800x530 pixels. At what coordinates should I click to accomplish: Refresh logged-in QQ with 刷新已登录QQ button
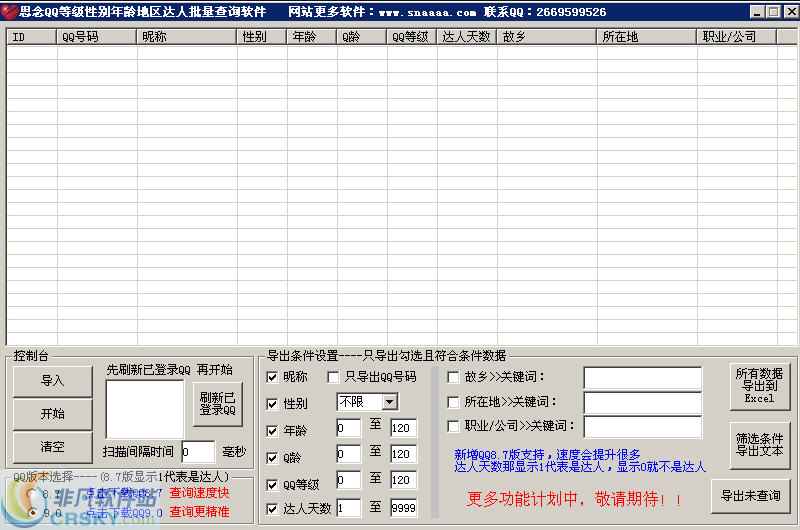[x=217, y=403]
